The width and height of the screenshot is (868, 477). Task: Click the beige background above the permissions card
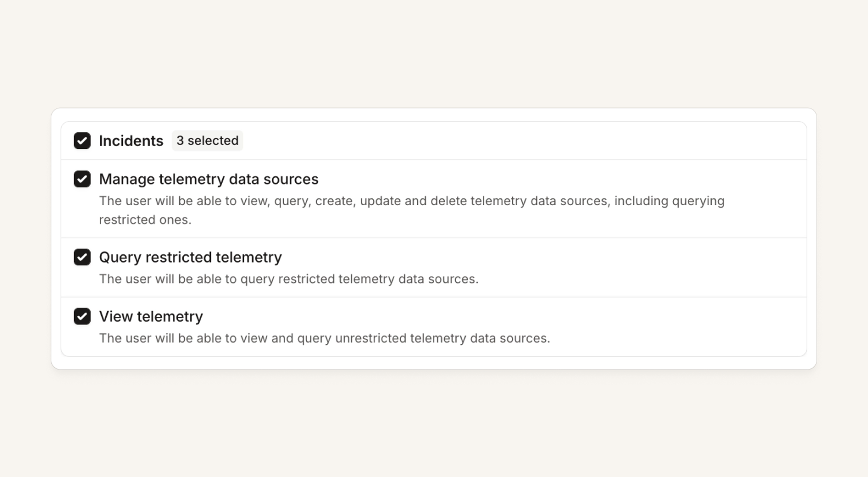click(x=434, y=52)
